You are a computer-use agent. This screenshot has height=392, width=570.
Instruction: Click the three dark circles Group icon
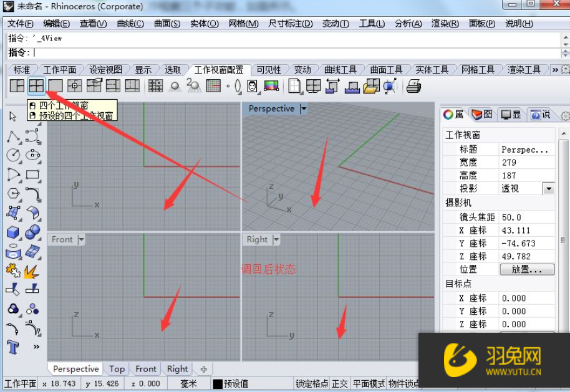[13, 309]
